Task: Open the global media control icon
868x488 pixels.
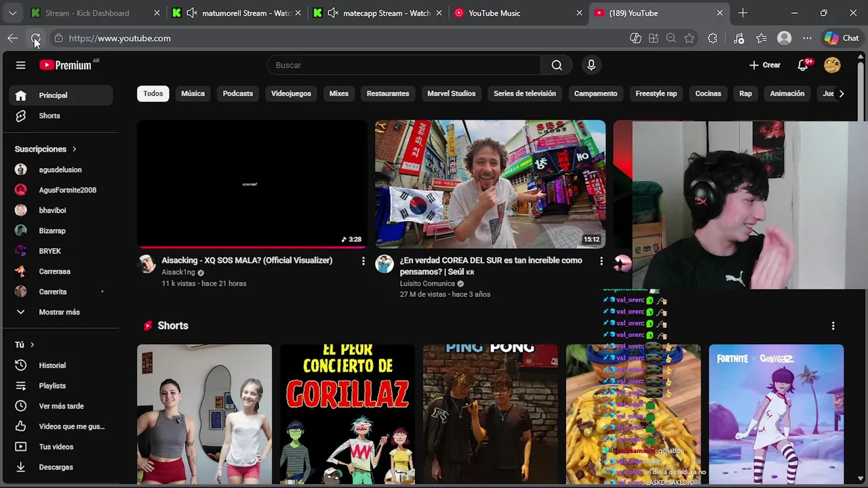Action: click(739, 39)
